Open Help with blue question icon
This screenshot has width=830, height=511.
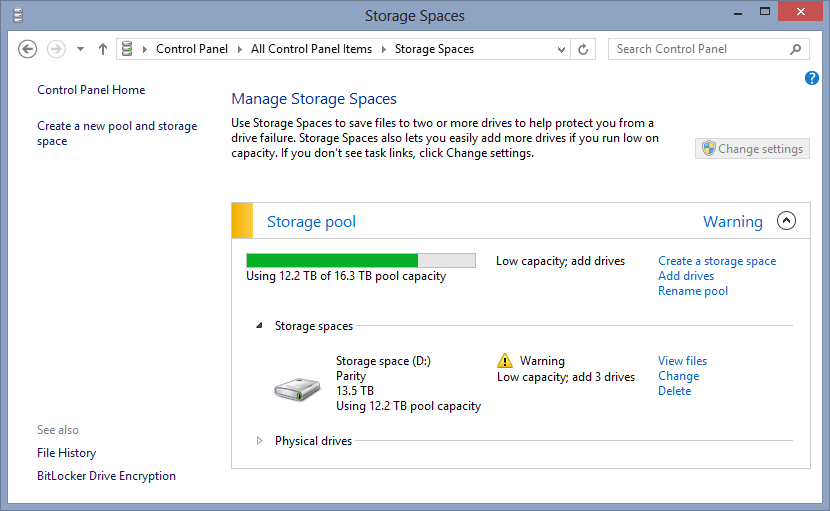click(x=811, y=78)
